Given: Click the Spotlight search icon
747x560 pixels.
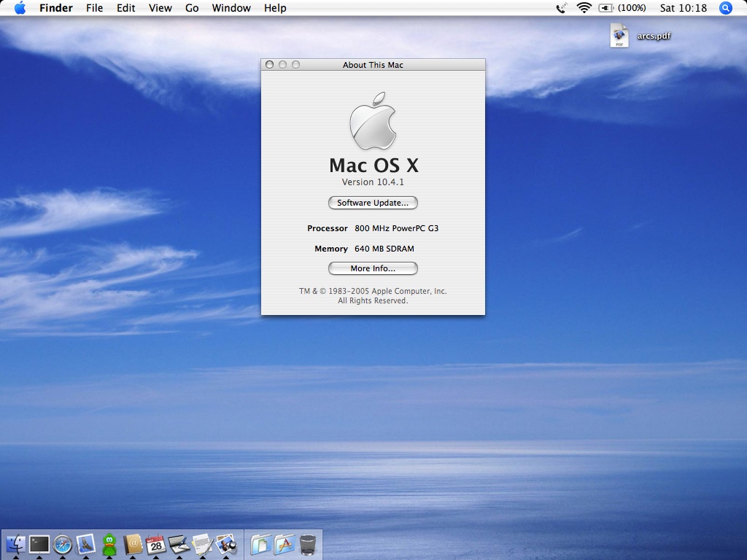Looking at the screenshot, I should [725, 8].
